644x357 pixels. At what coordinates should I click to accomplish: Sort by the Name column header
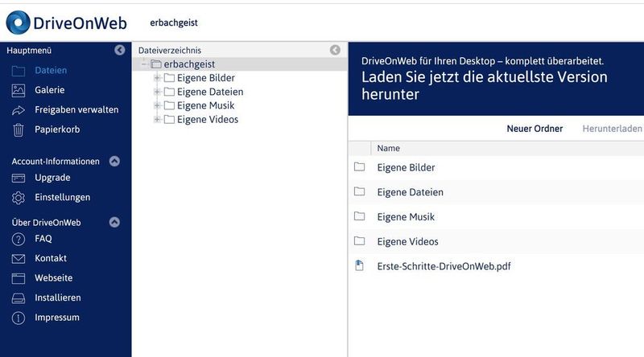389,148
